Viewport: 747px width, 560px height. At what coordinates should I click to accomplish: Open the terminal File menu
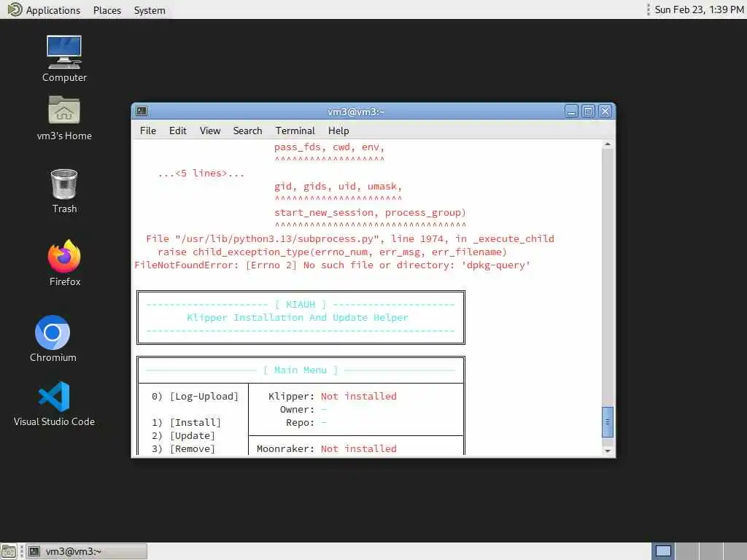(x=148, y=131)
